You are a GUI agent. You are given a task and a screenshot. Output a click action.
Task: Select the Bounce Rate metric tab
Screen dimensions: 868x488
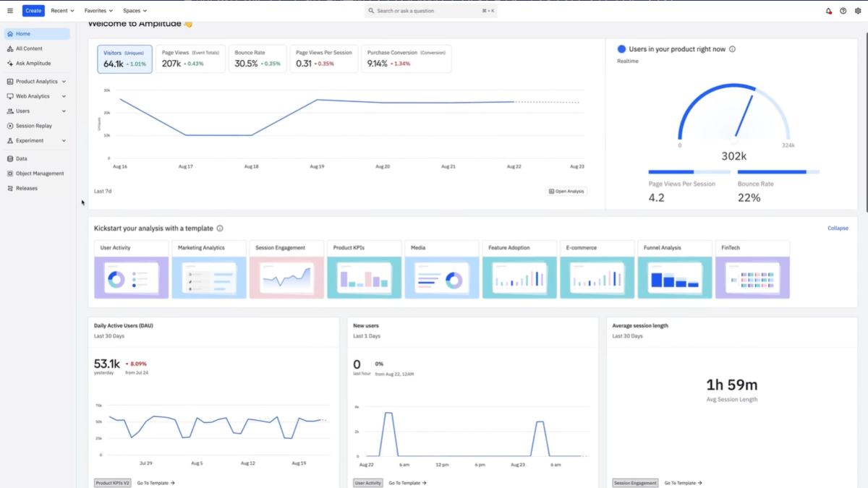coord(258,59)
